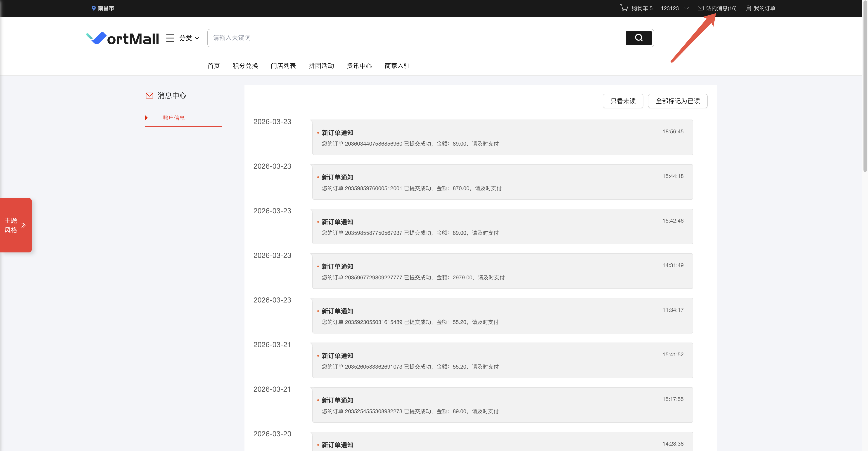Expand the 分类 dropdown
The width and height of the screenshot is (868, 451).
coord(189,38)
